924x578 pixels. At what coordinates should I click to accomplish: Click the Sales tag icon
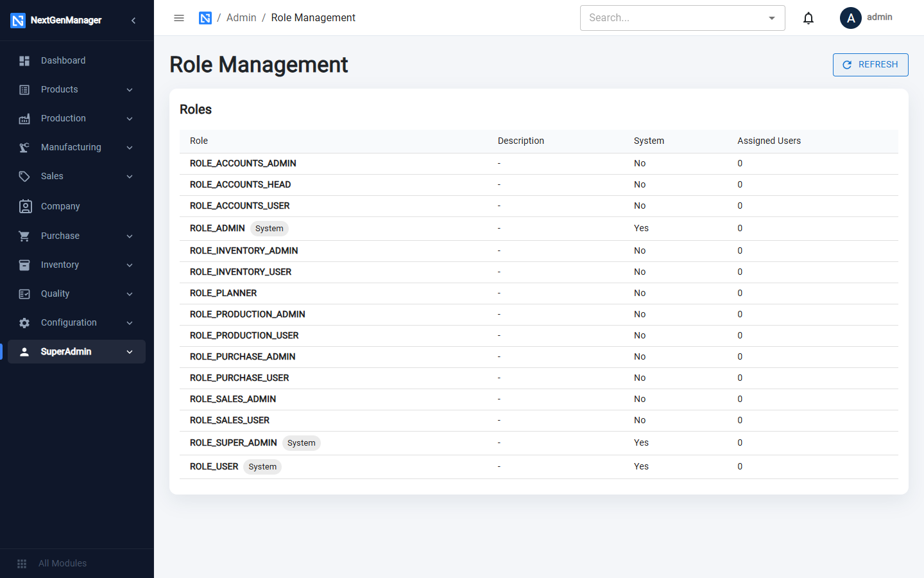point(24,177)
